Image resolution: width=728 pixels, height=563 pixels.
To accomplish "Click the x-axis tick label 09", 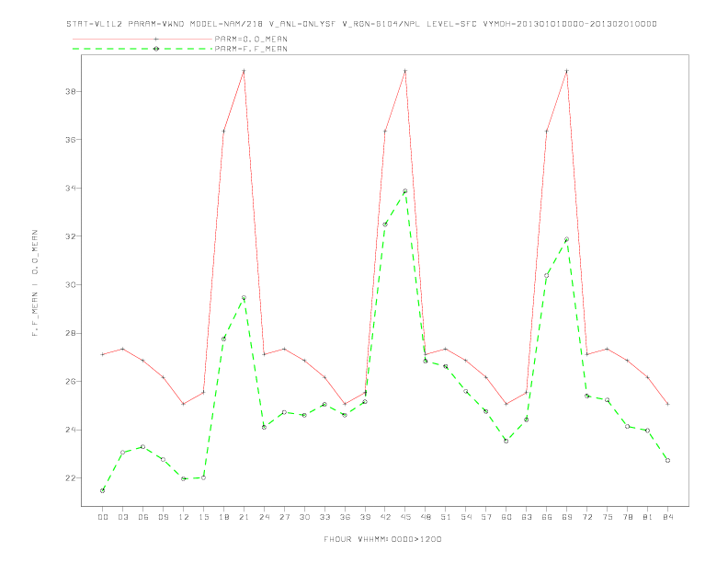I will [163, 517].
